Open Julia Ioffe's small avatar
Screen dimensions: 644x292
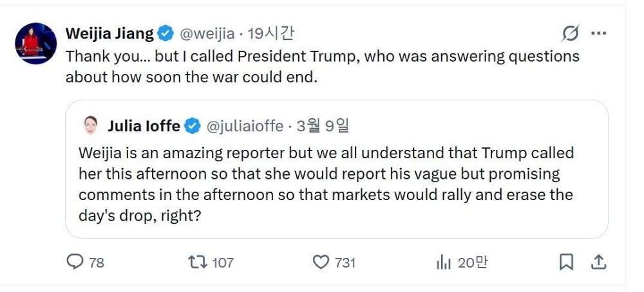(x=91, y=125)
